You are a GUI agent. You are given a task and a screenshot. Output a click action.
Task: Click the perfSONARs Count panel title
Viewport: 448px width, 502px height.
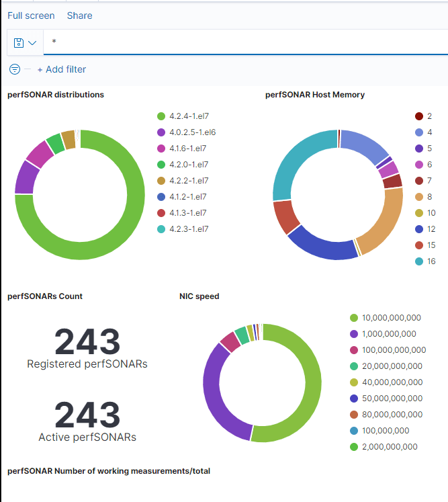(45, 296)
